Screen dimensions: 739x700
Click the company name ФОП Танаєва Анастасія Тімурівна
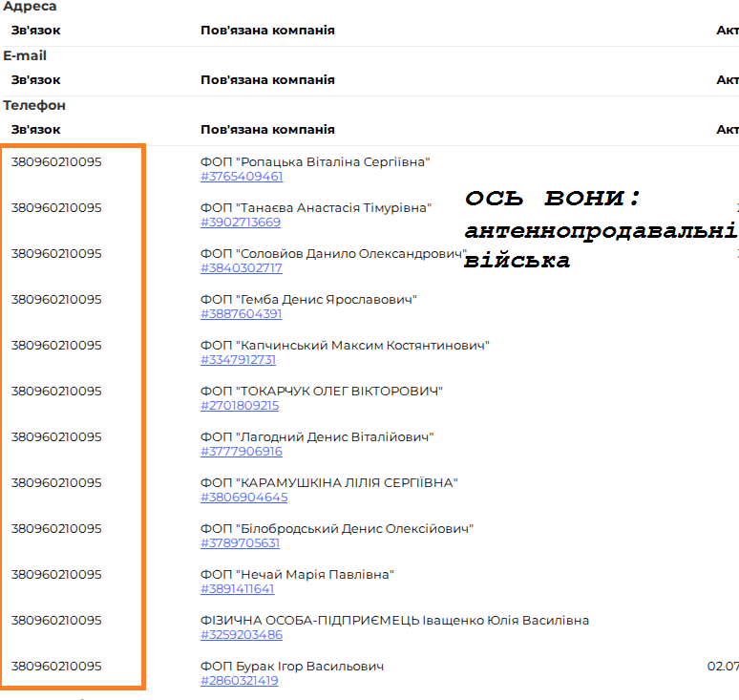(315, 207)
